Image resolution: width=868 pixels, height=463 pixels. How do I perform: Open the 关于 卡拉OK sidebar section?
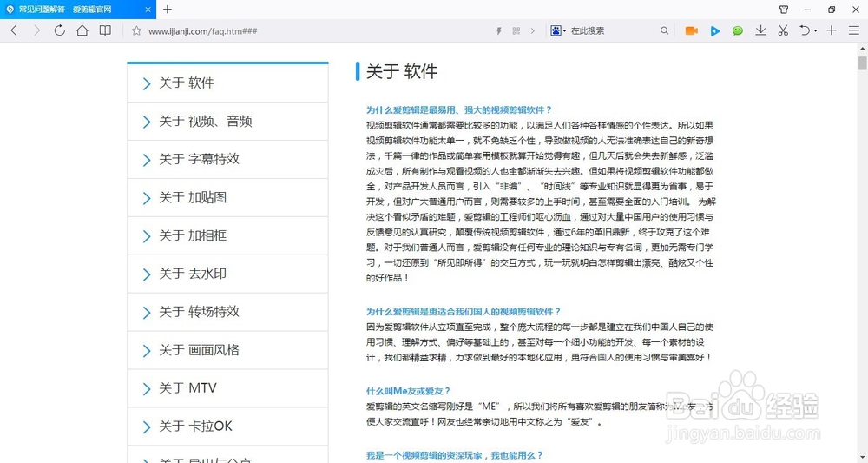pyautogui.click(x=227, y=427)
